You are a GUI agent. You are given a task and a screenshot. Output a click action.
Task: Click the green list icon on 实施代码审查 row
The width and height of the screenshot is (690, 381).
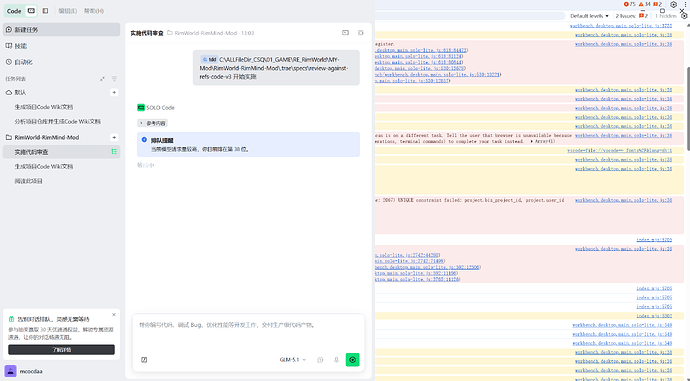pyautogui.click(x=114, y=152)
